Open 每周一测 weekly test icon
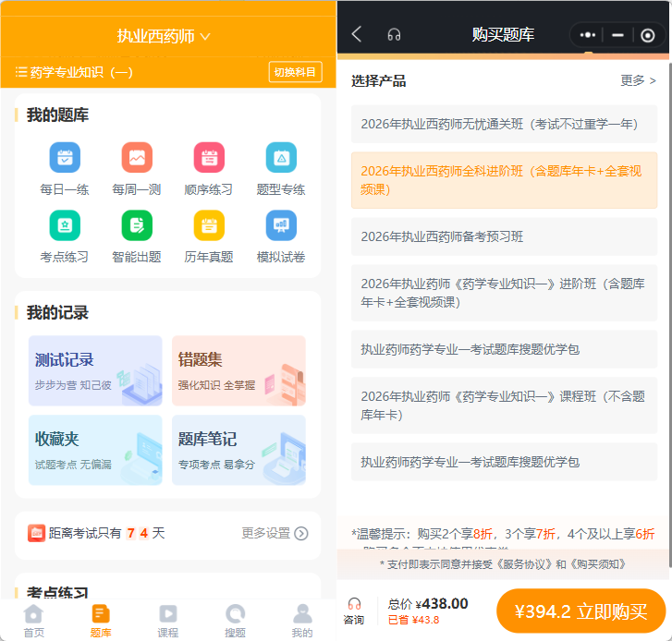672x641 pixels. click(137, 158)
